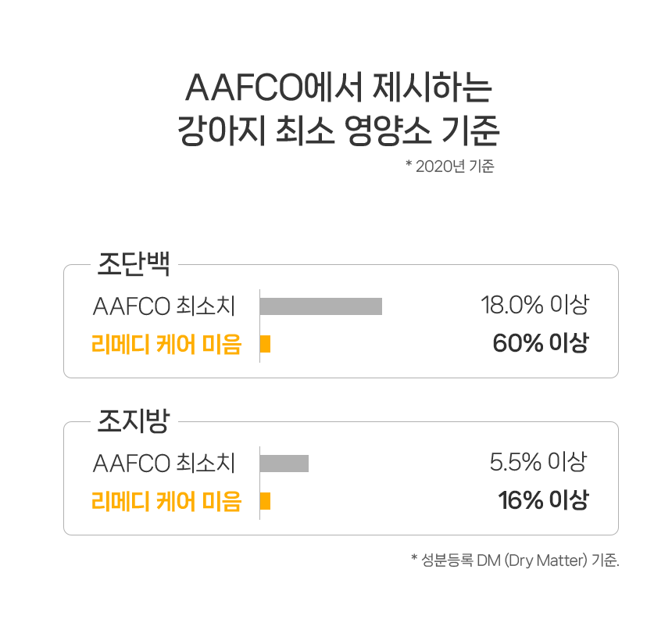Click 'AAFCO 최소치' label under 조지방
Viewport: 672px width, 623px height.
click(163, 463)
